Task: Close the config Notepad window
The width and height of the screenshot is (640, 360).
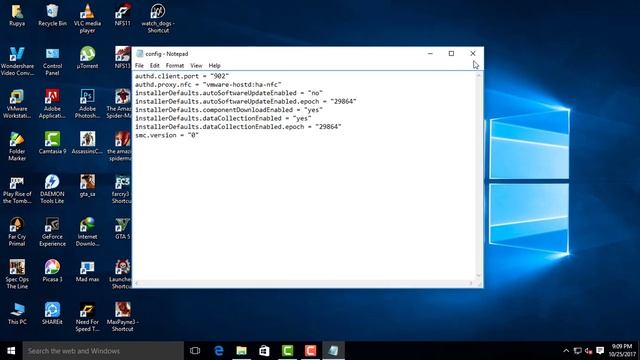Action: (473, 53)
